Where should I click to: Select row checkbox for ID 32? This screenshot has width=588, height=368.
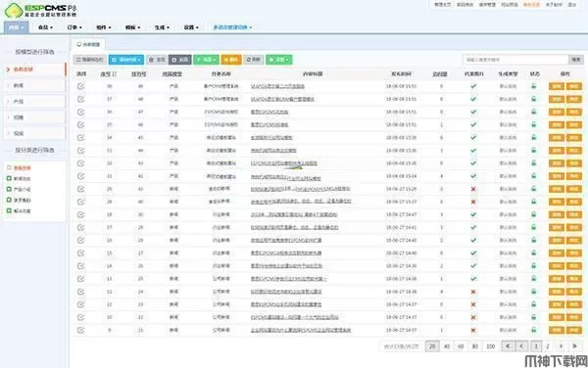pyautogui.click(x=80, y=163)
